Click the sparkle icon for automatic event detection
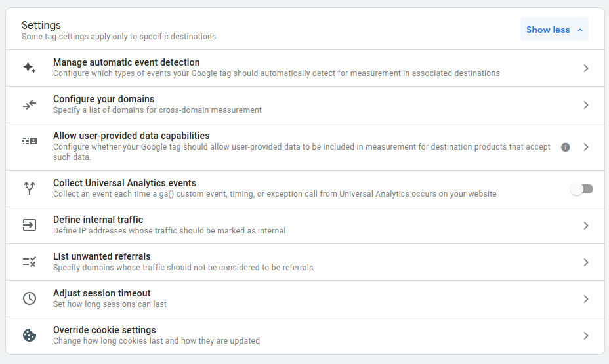 pos(30,68)
